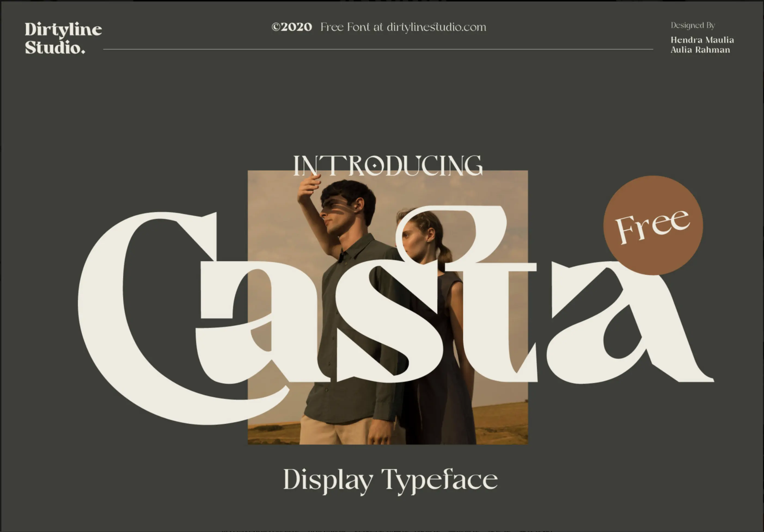The height and width of the screenshot is (532, 764).
Task: Select designer name Aulia Rahman
Action: pyautogui.click(x=700, y=50)
